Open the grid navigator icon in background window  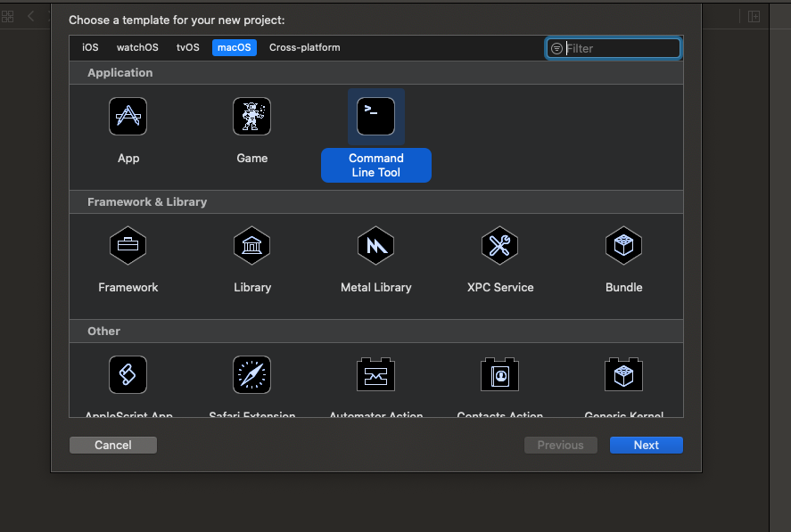pos(7,17)
